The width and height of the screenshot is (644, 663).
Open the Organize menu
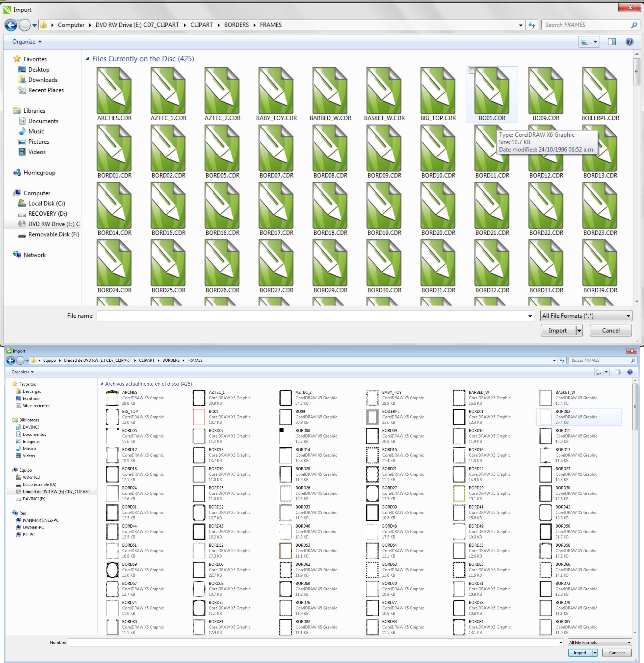pos(27,42)
